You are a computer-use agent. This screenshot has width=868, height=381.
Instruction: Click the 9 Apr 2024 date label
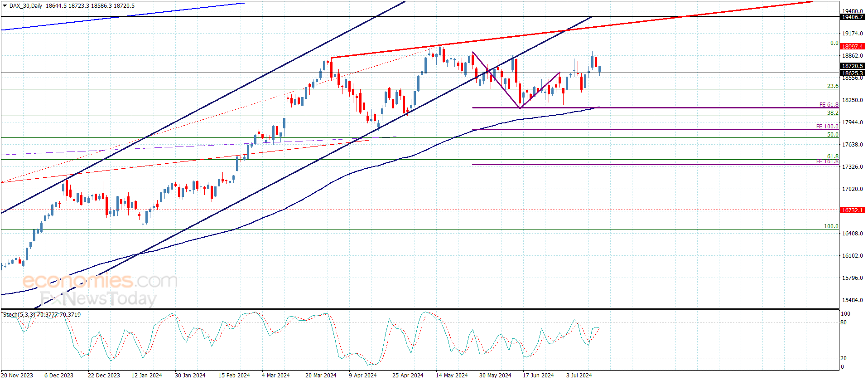pyautogui.click(x=362, y=375)
